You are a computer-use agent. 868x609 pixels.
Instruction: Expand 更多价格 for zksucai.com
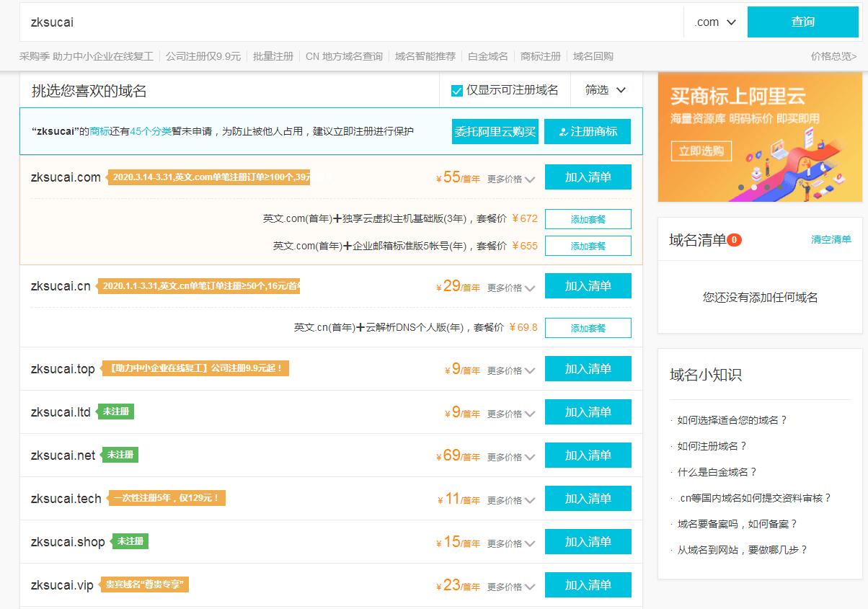(507, 178)
